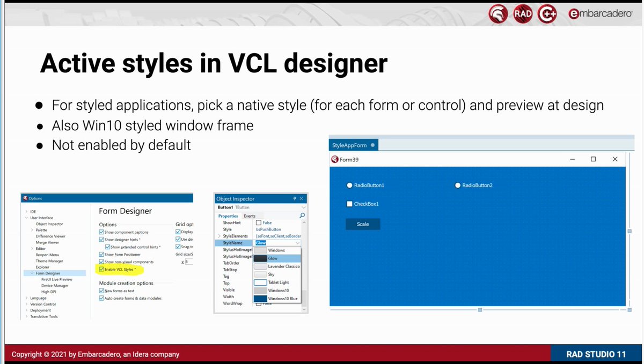Click the C++Builder logo badge
The image size is (644, 364).
tap(547, 14)
